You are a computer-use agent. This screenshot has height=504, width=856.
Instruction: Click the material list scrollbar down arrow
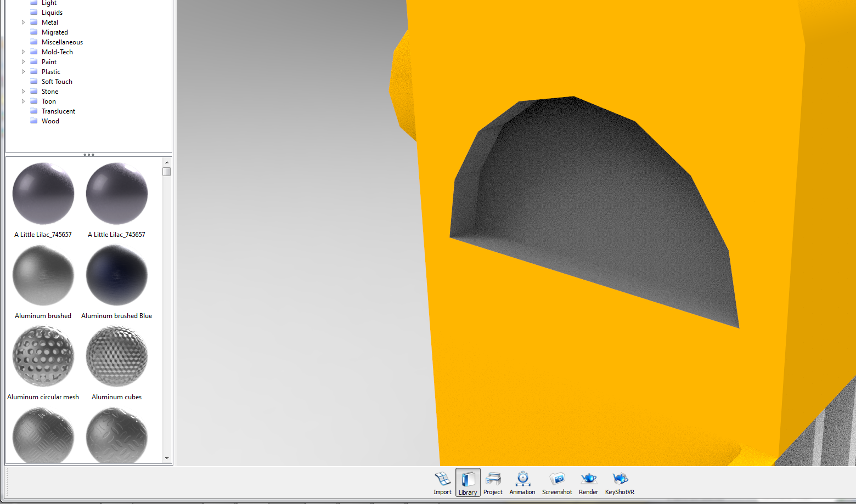(167, 458)
